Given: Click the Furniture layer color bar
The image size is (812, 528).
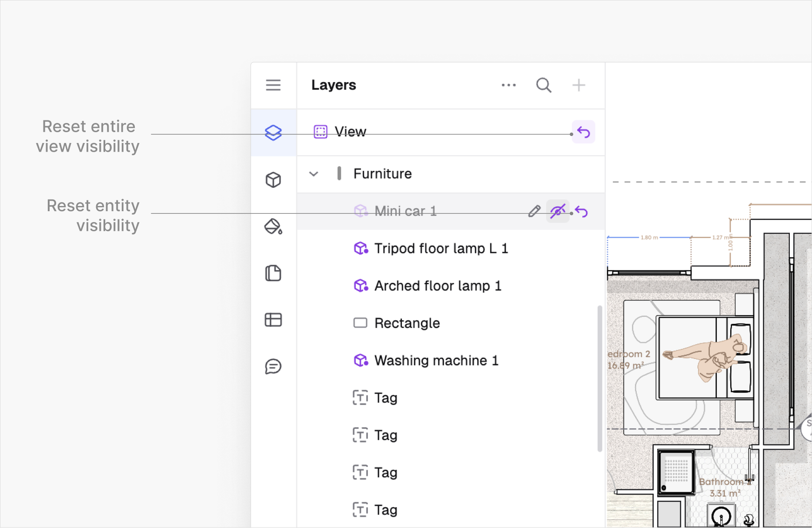Looking at the screenshot, I should coord(339,173).
